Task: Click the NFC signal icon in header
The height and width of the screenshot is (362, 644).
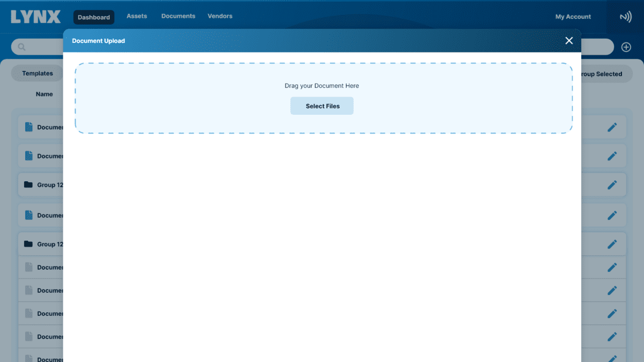Action: (625, 17)
